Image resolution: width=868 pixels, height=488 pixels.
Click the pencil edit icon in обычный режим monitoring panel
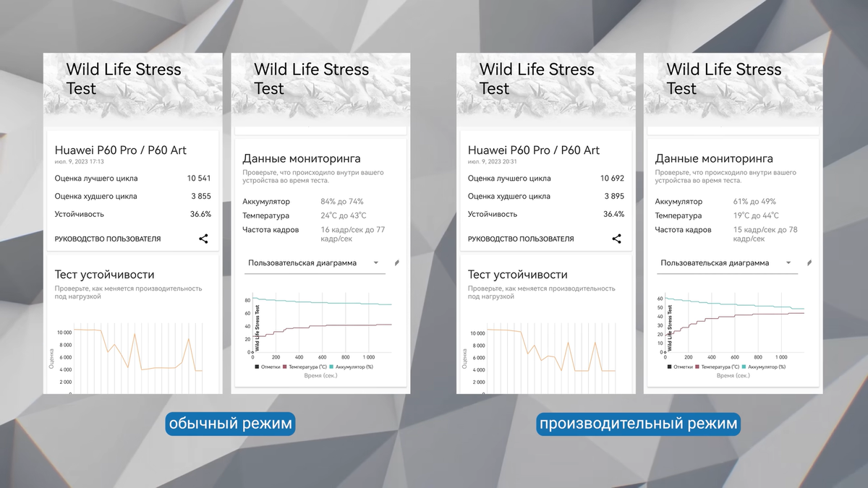(397, 263)
